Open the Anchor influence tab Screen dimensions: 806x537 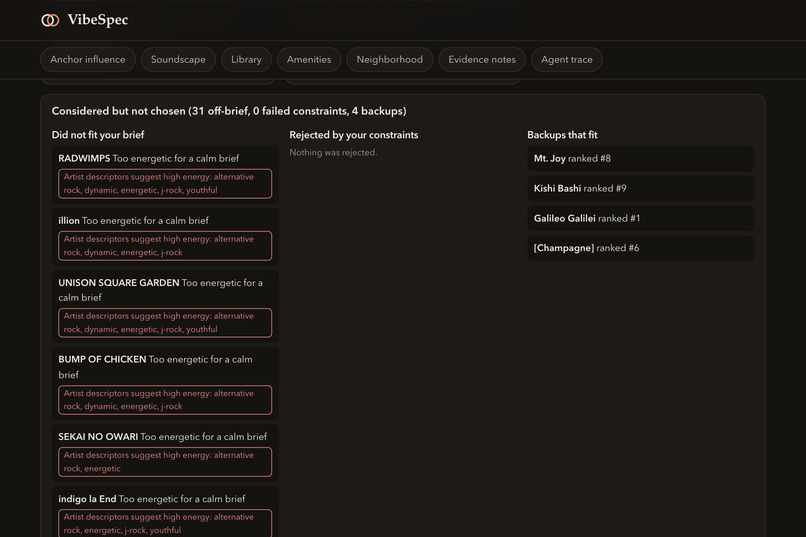pyautogui.click(x=88, y=60)
